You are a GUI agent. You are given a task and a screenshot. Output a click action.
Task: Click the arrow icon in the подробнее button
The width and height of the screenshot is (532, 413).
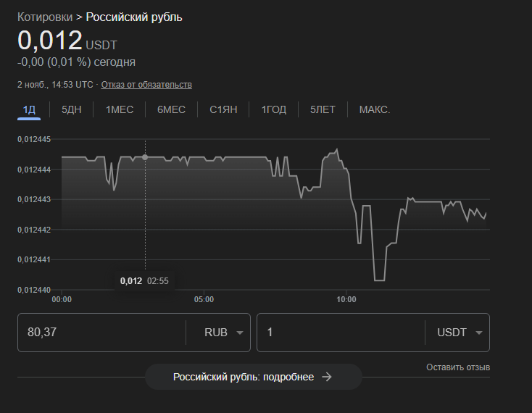pos(327,377)
